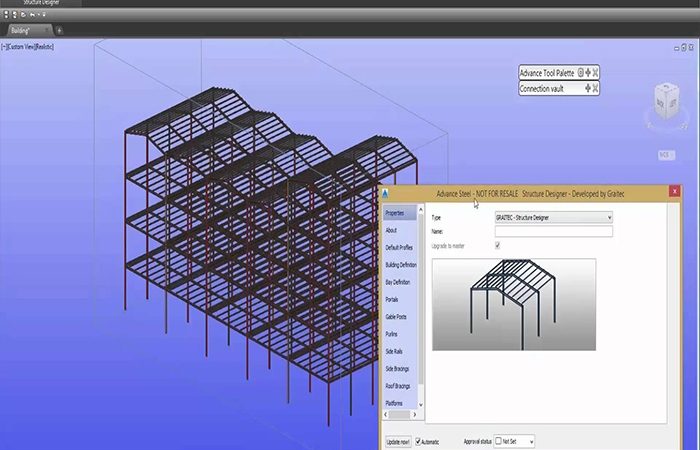Screen dimensions: 700x450
Task: Open the Type dropdown GRAITEC Structure Designer
Action: coord(553,217)
